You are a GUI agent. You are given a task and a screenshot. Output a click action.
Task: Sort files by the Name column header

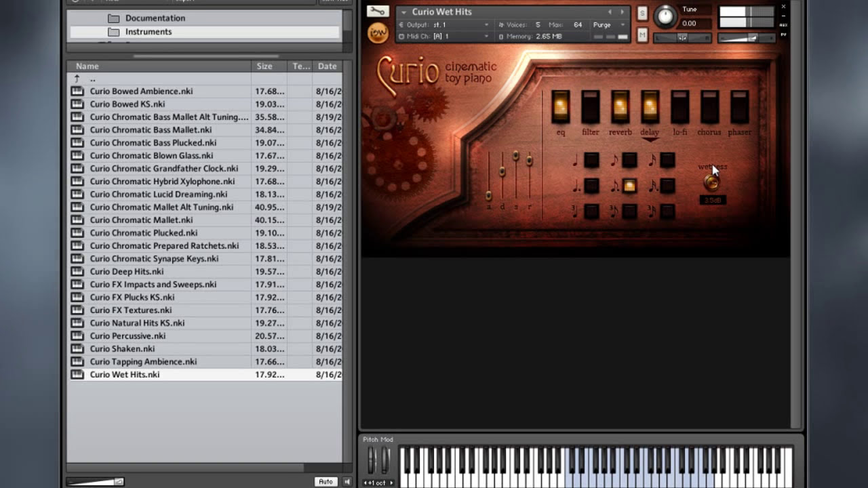tap(160, 66)
